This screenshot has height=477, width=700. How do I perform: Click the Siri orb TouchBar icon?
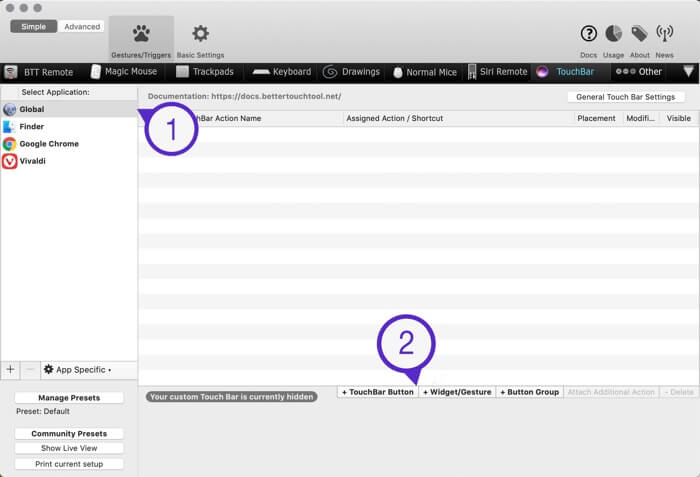point(542,72)
